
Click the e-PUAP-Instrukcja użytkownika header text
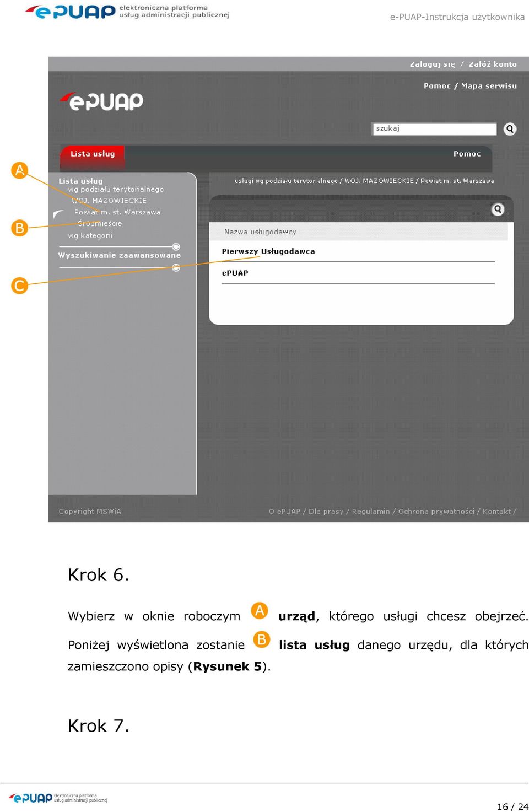click(457, 17)
